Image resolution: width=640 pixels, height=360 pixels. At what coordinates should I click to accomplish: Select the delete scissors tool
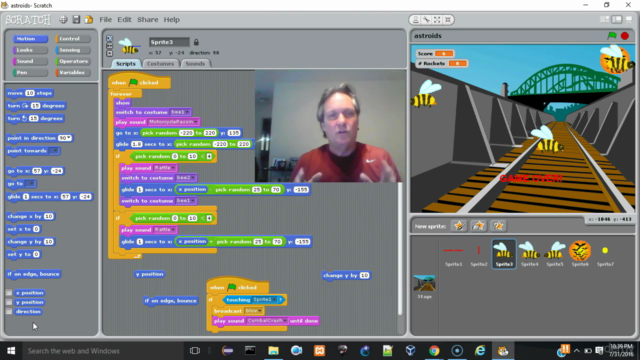pyautogui.click(x=427, y=20)
